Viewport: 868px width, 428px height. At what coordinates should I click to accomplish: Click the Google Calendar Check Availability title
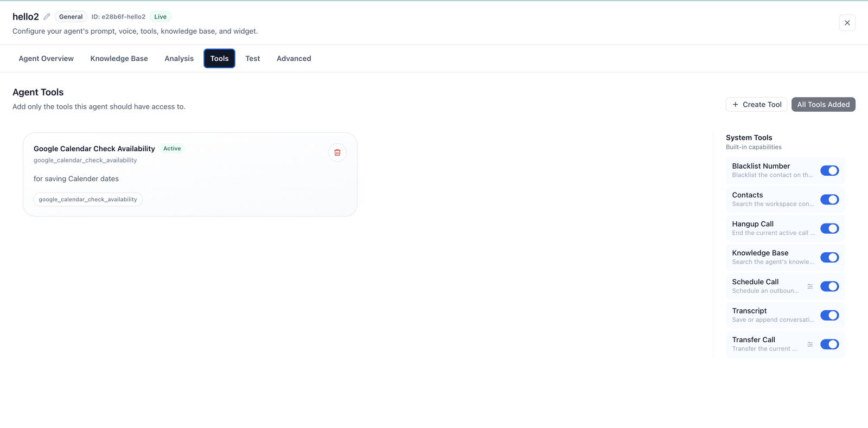94,149
